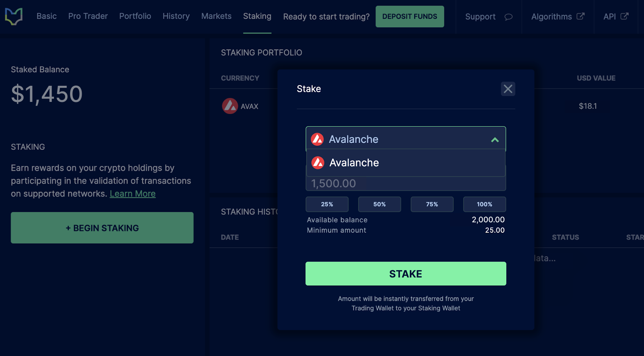Click the $1,450 staked balance amount
The height and width of the screenshot is (356, 644).
47,94
